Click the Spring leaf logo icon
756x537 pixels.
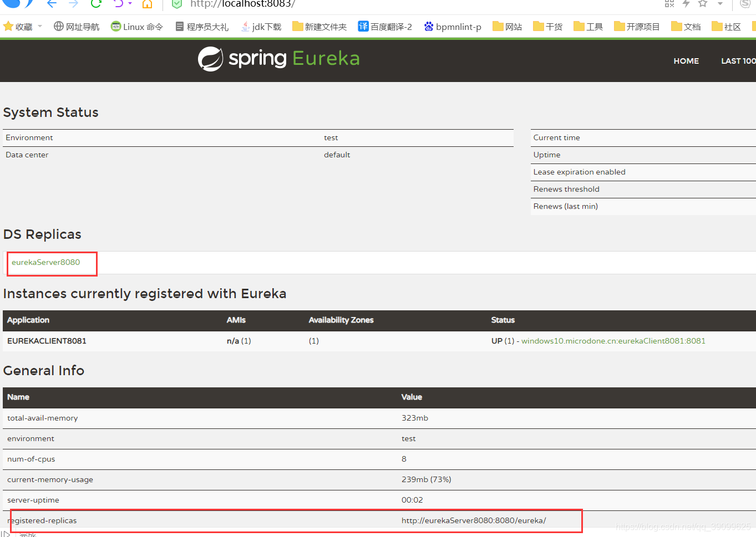[x=211, y=59]
